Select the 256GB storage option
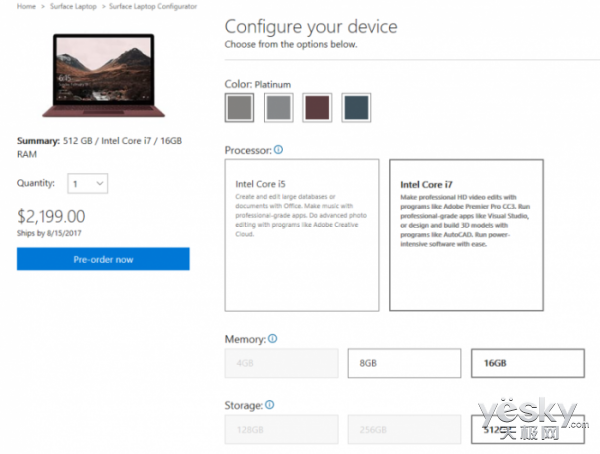Screen dimensions: 600x454 click(x=404, y=430)
